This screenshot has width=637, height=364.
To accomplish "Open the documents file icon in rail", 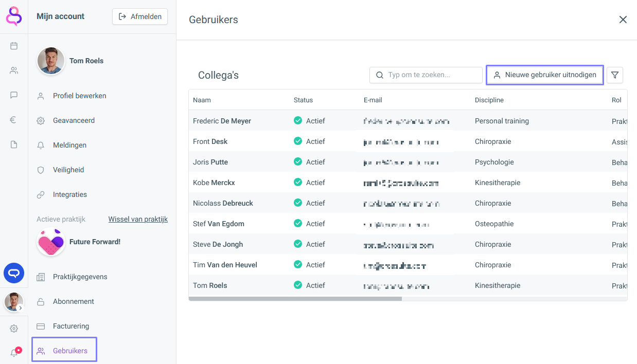I will pos(14,144).
